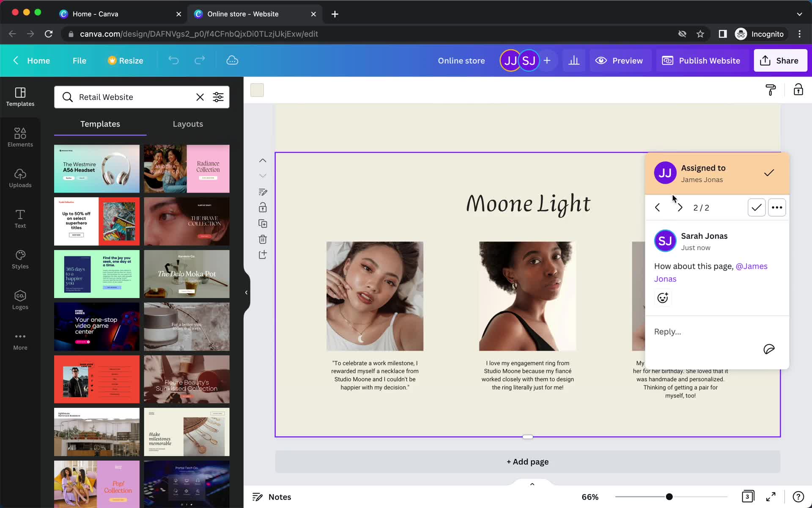The width and height of the screenshot is (812, 508).
Task: Click the hide left panel arrow
Action: click(246, 292)
